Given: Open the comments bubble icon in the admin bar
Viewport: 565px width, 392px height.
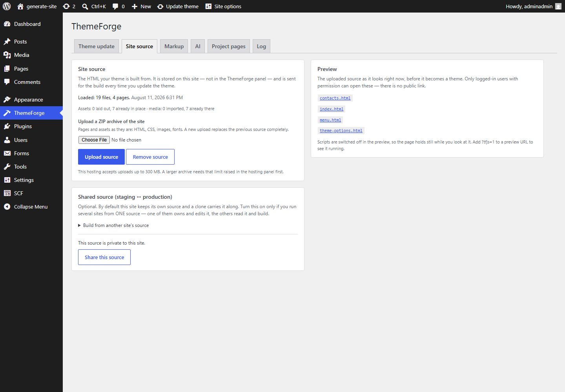Looking at the screenshot, I should (115, 6).
